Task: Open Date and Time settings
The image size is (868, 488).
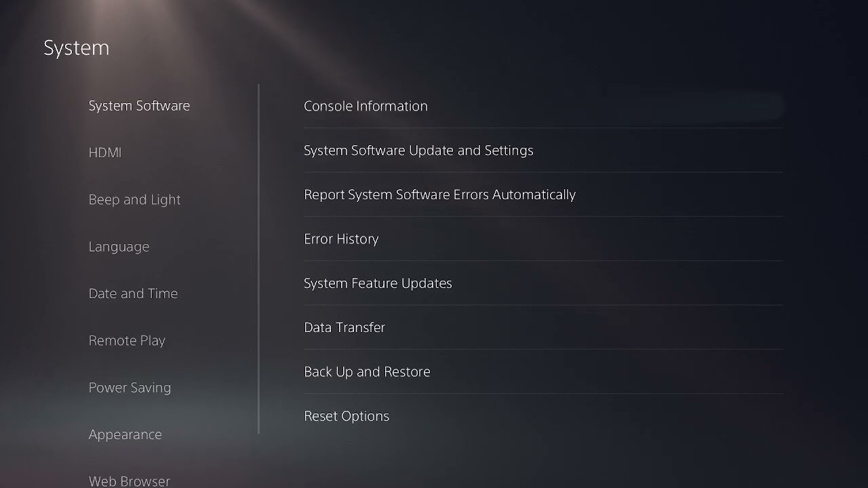Action: (133, 293)
